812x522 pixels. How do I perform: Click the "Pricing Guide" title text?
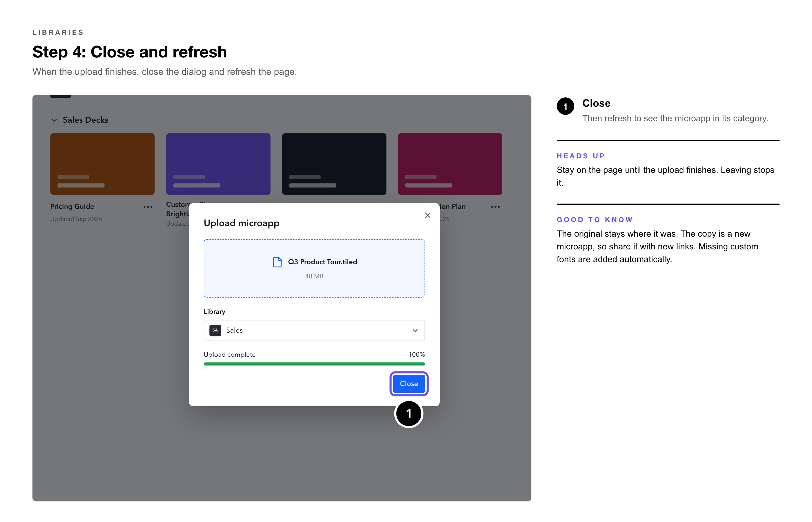point(72,206)
